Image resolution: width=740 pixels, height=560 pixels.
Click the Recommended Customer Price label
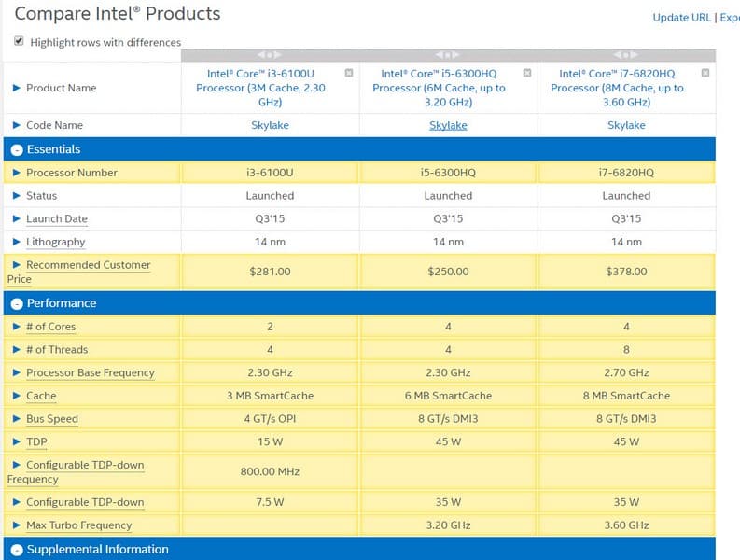[x=88, y=265]
